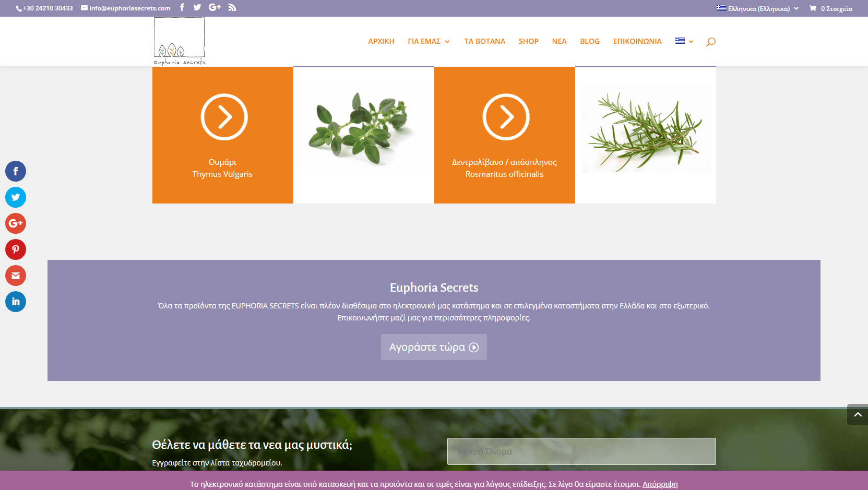Click the thyme plant image

click(x=364, y=128)
